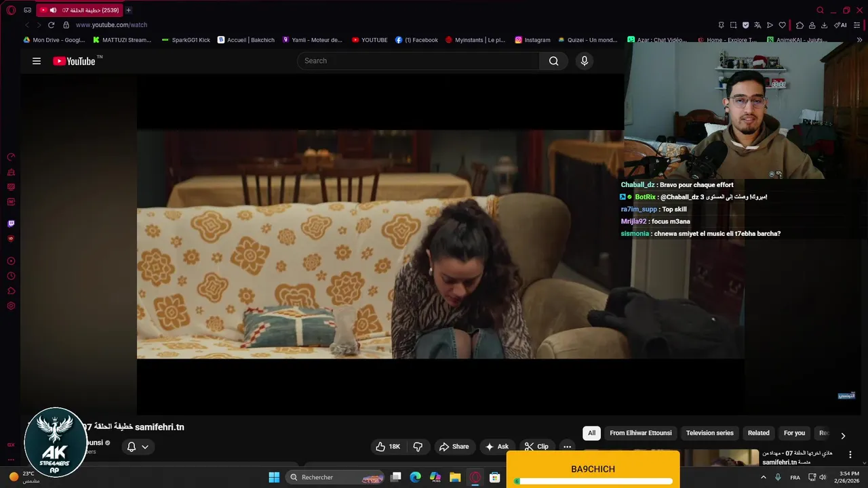Screen dimensions: 868x488
Task: Open History clock icon in sidebar
Action: point(11,276)
